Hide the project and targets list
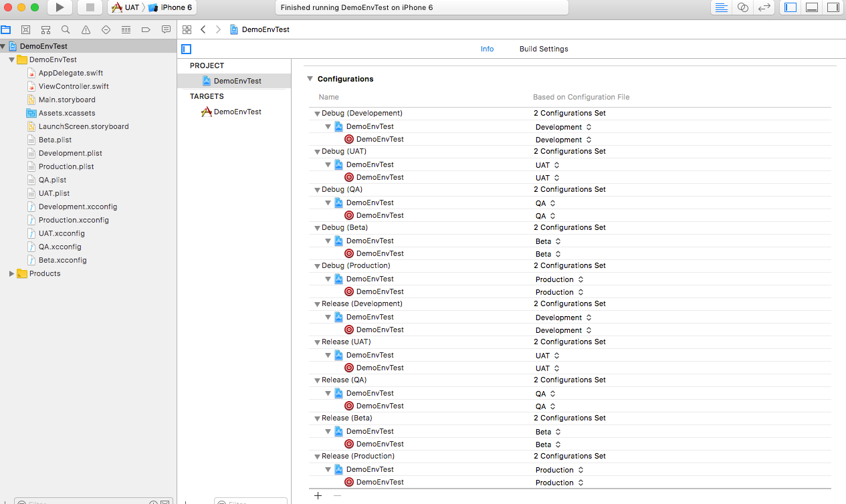This screenshot has height=504, width=846. point(187,49)
